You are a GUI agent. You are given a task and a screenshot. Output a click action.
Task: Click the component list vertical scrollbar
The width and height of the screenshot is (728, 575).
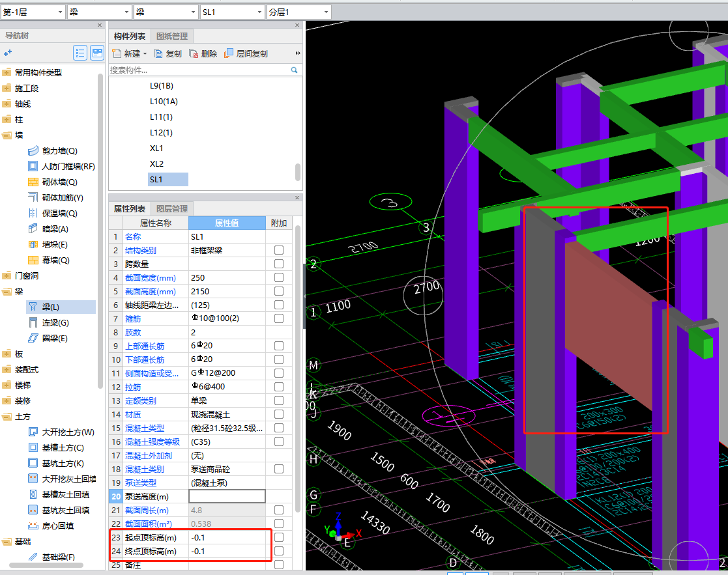click(298, 172)
